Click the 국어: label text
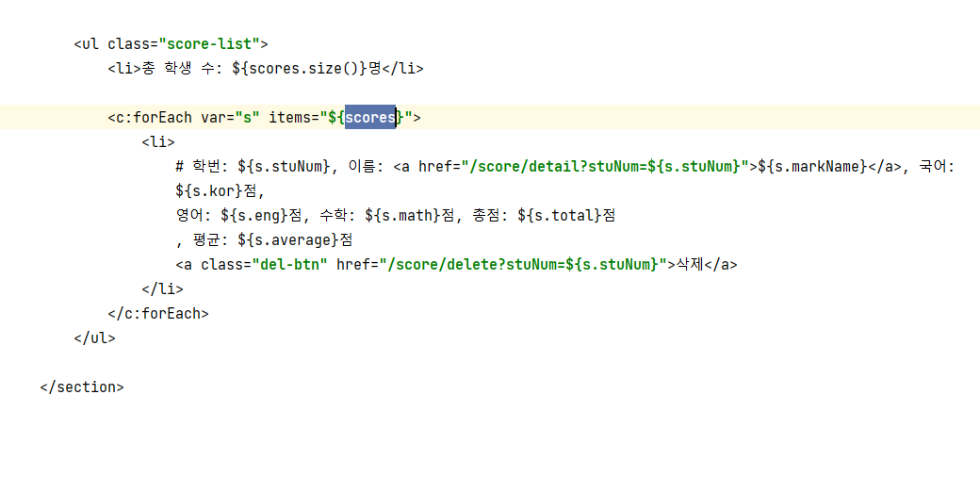 pyautogui.click(x=937, y=166)
